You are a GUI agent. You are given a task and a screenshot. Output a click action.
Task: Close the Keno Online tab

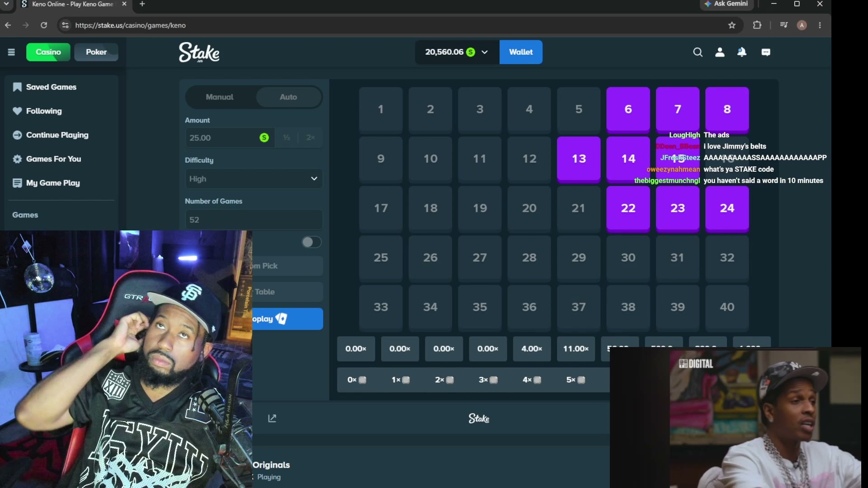(x=124, y=4)
